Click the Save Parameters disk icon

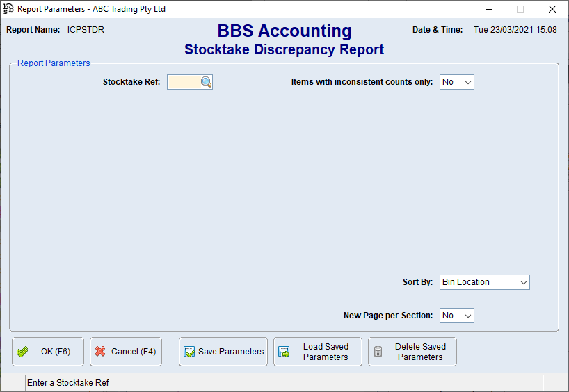click(x=189, y=352)
